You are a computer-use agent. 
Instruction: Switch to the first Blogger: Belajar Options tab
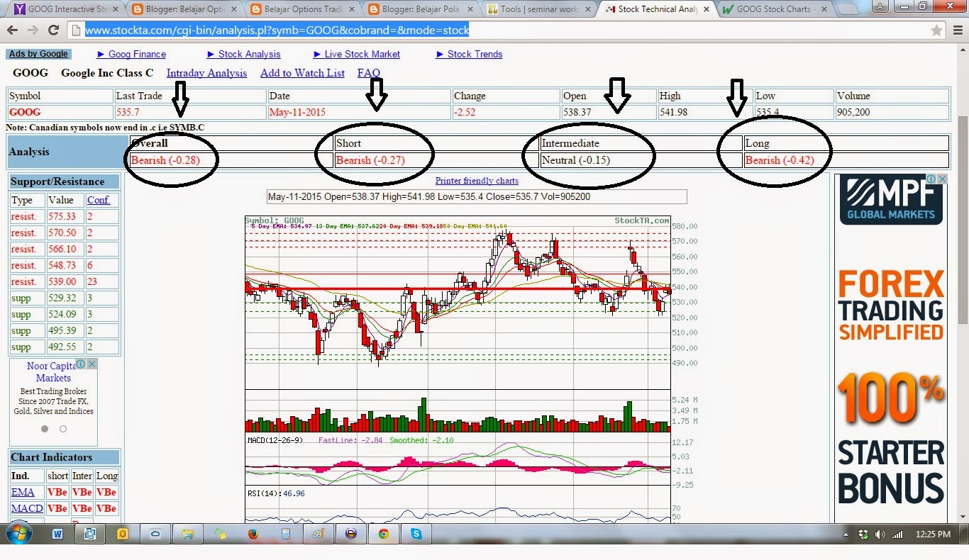click(184, 9)
